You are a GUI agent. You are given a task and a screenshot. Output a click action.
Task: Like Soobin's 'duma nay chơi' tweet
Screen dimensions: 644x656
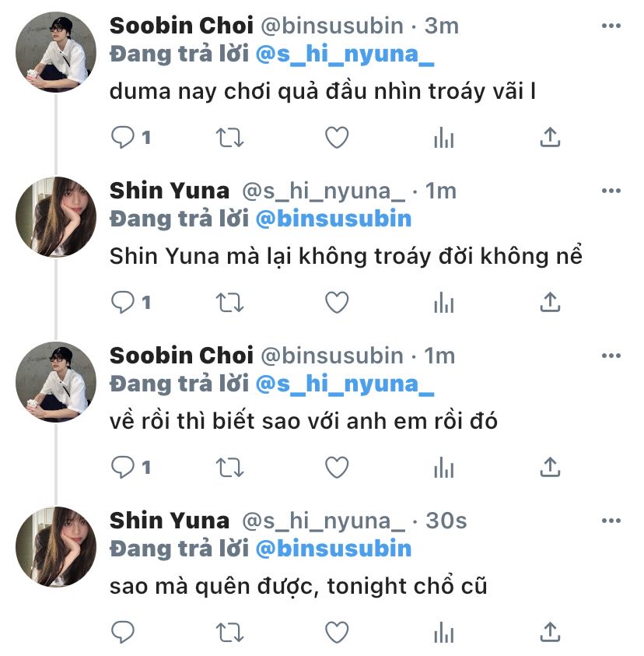tap(336, 138)
